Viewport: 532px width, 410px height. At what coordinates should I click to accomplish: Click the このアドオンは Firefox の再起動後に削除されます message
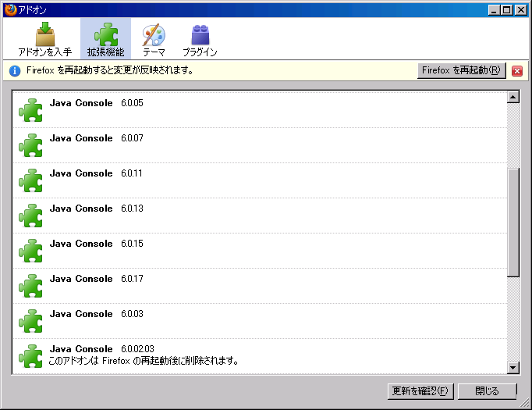coord(144,360)
